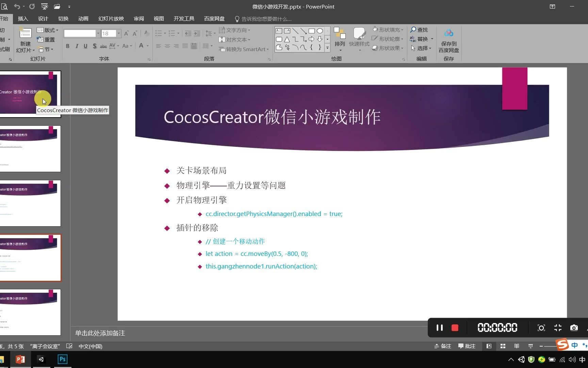Select the down block arrow shape
The width and height of the screenshot is (588, 368).
tap(320, 39)
